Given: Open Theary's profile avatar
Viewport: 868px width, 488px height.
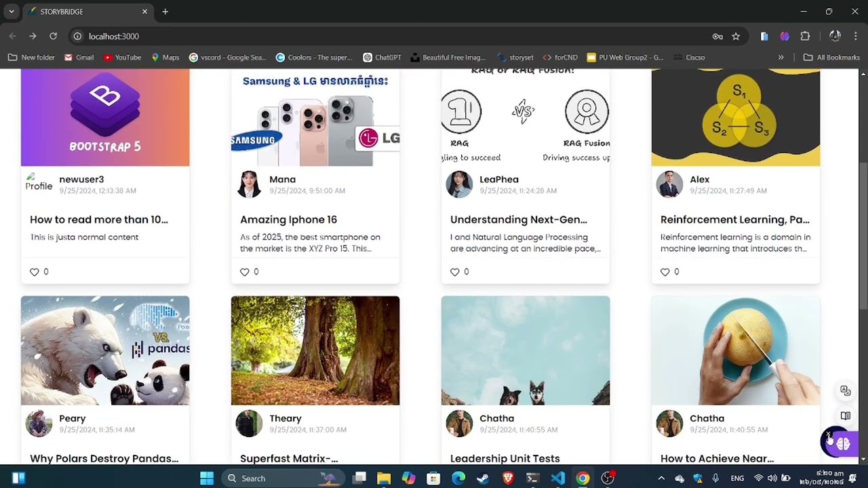Looking at the screenshot, I should 249,424.
